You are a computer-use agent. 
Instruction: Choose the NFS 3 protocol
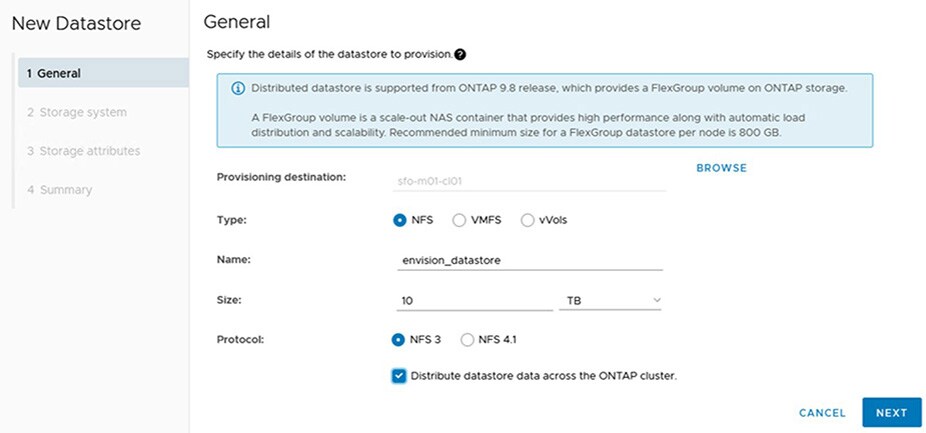tap(400, 340)
